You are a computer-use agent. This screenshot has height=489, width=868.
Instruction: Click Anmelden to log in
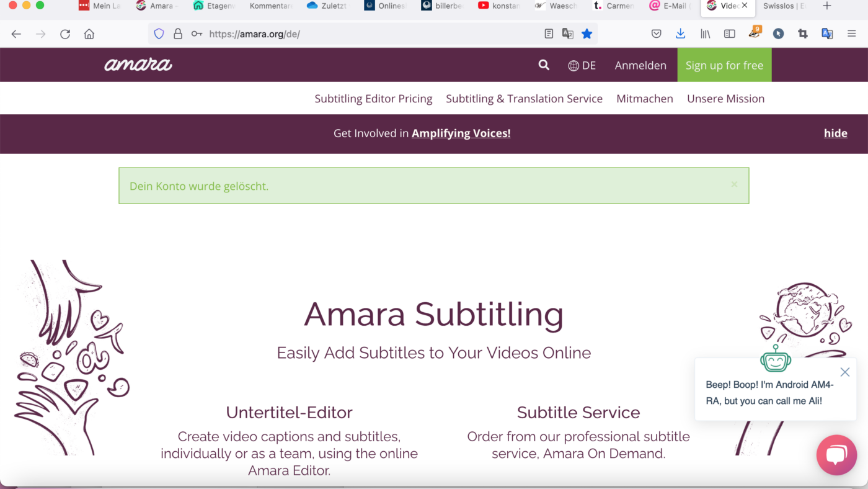tap(640, 65)
